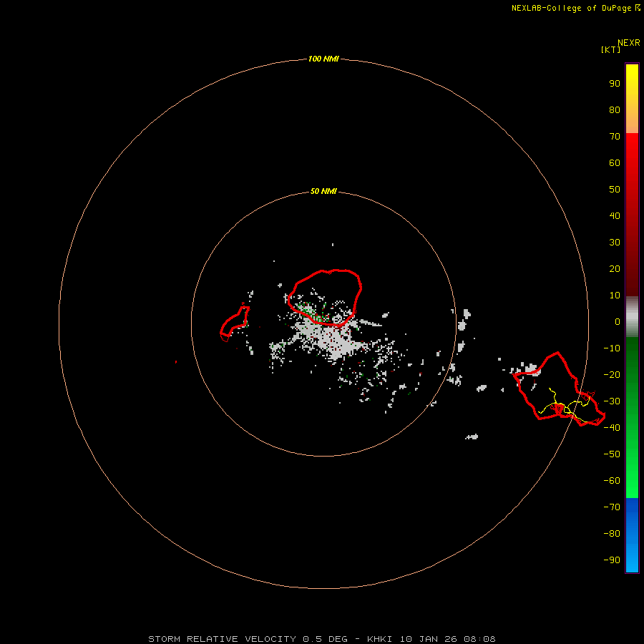This screenshot has width=644, height=644.
Task: Click the 0 value on the velocity scale
Action: point(618,321)
